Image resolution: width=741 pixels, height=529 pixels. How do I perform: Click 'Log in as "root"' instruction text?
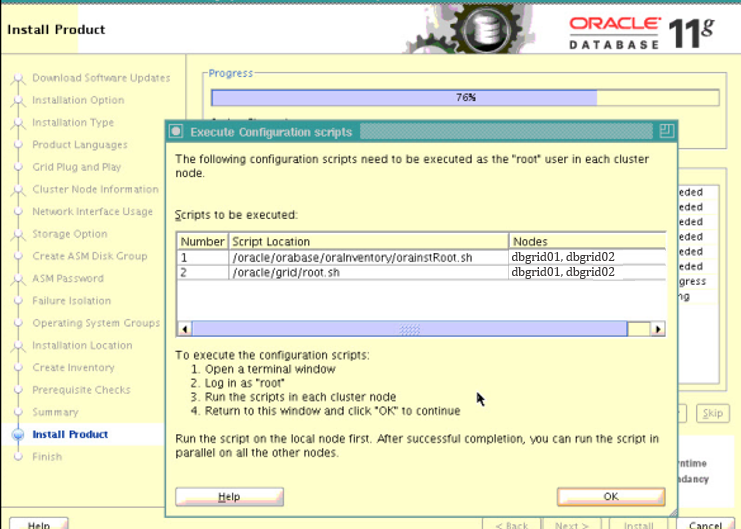pos(244,383)
